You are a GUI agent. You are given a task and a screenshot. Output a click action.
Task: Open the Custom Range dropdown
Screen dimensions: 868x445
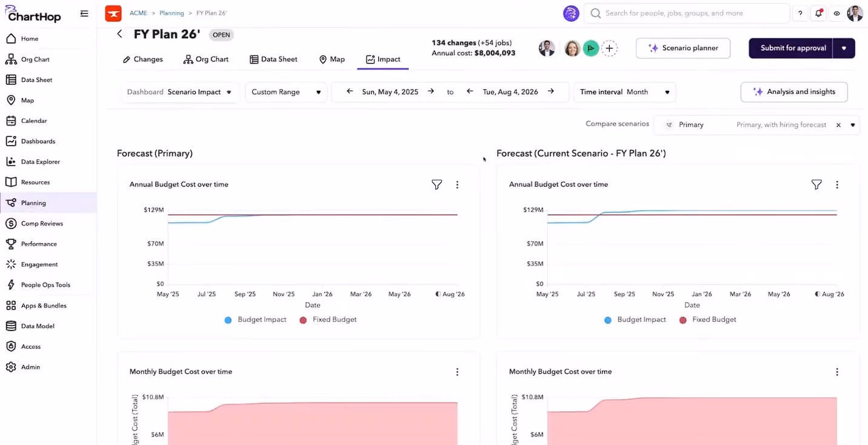(286, 92)
